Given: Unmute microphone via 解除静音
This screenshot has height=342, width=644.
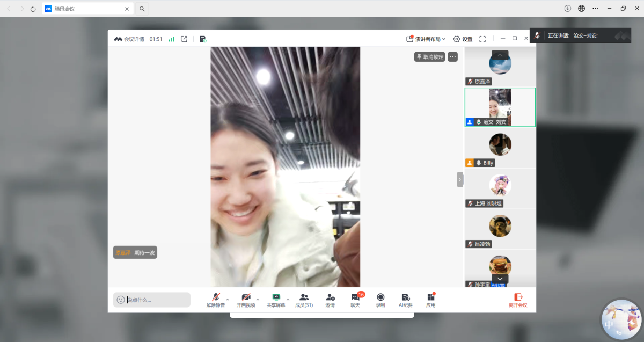Looking at the screenshot, I should [215, 300].
